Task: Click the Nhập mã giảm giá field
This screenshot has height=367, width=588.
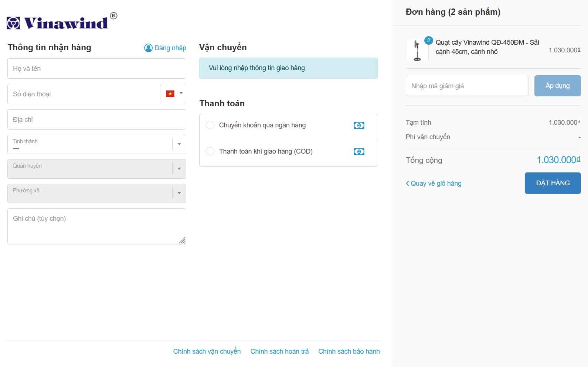Action: coord(467,86)
